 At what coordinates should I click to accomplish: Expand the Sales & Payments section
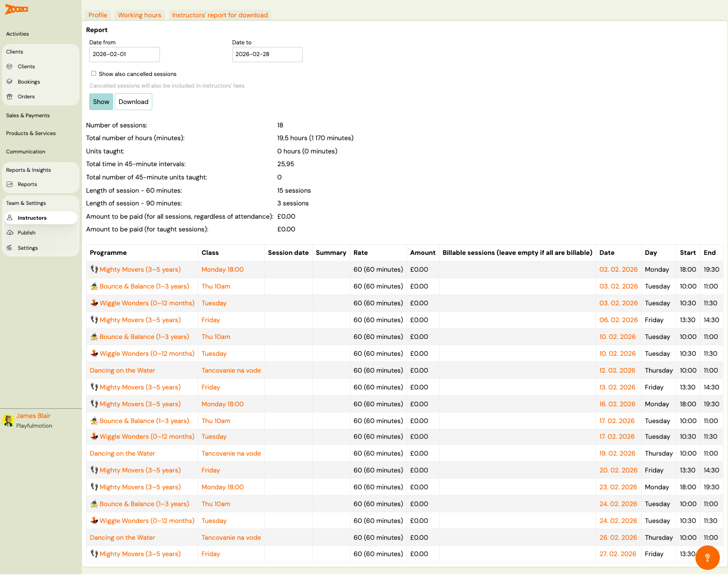(28, 116)
